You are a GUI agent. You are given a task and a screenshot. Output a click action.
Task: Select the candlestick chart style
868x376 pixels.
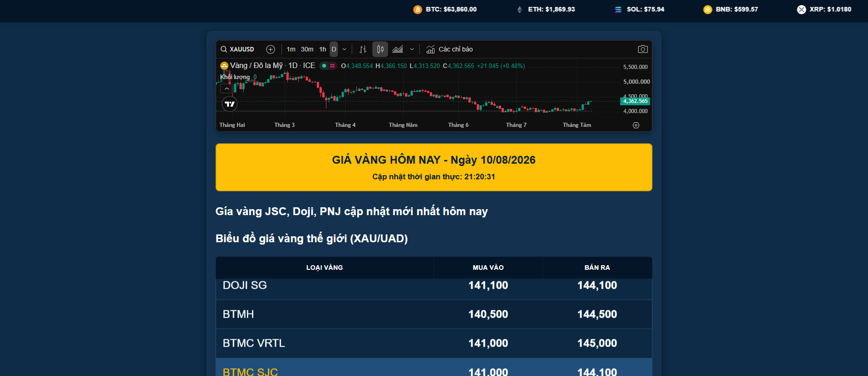tap(380, 49)
